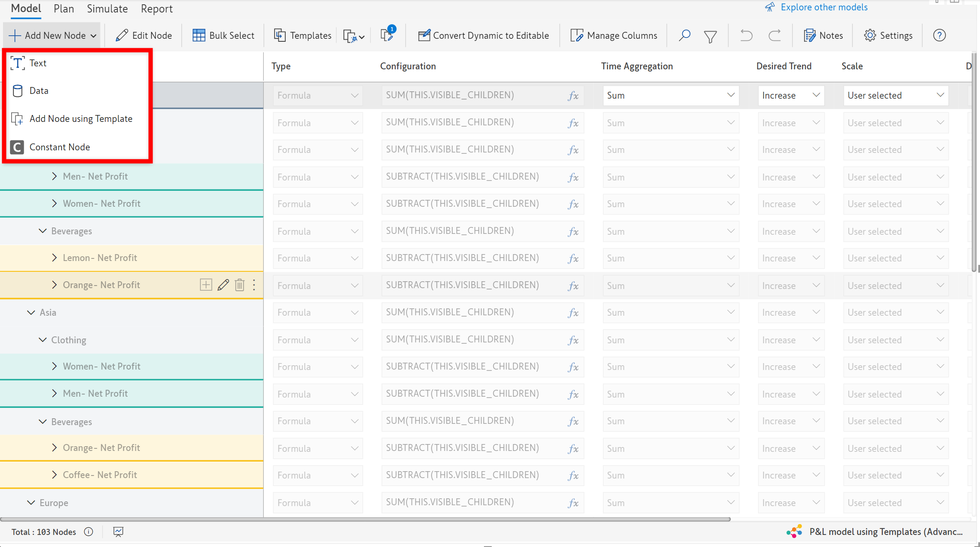Open the Desired Trend Increase dropdown in first row
This screenshot has height=547, width=980.
790,95
